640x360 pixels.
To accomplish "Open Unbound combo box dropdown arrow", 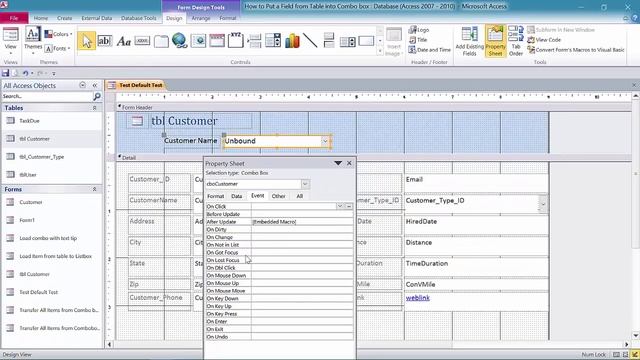I will click(325, 141).
